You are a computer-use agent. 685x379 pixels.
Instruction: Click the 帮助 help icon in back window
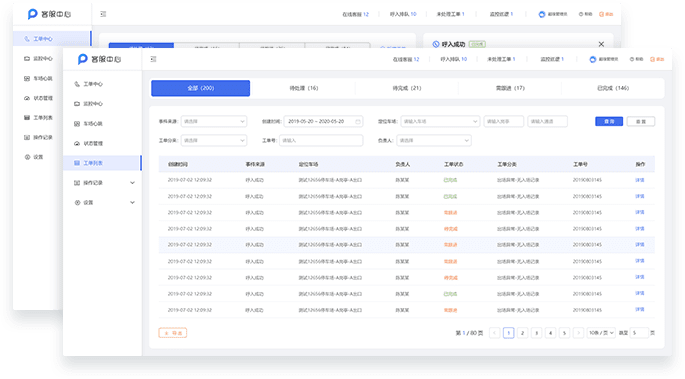581,14
